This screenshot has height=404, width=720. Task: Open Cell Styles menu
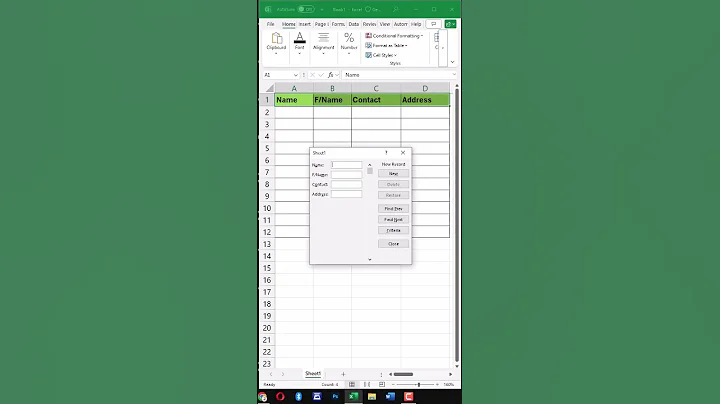pyautogui.click(x=381, y=55)
